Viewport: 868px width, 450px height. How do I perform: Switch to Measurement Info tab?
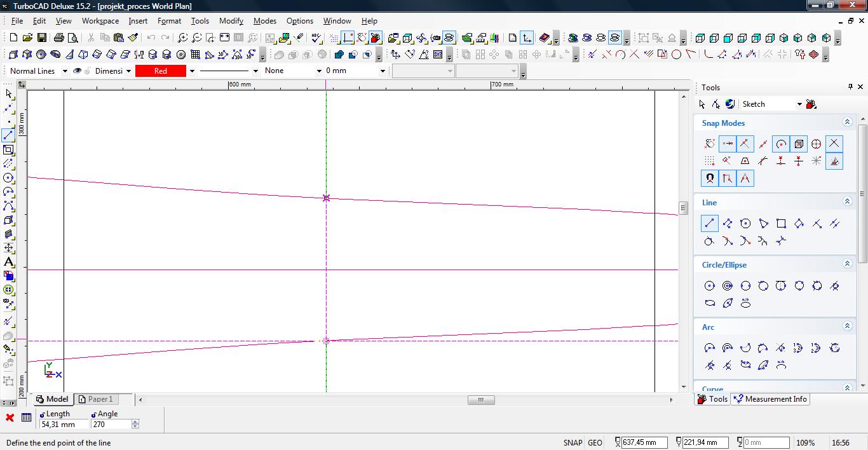click(770, 399)
